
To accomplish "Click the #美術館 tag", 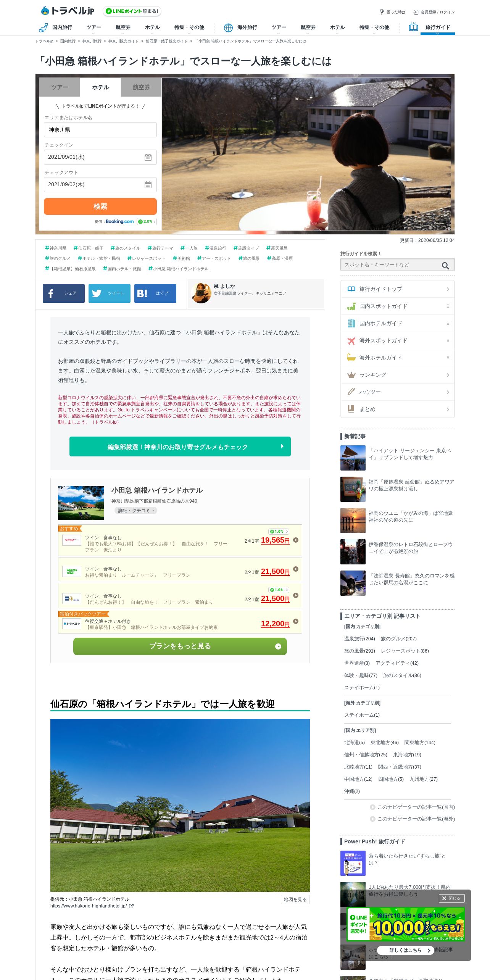I will (x=182, y=258).
